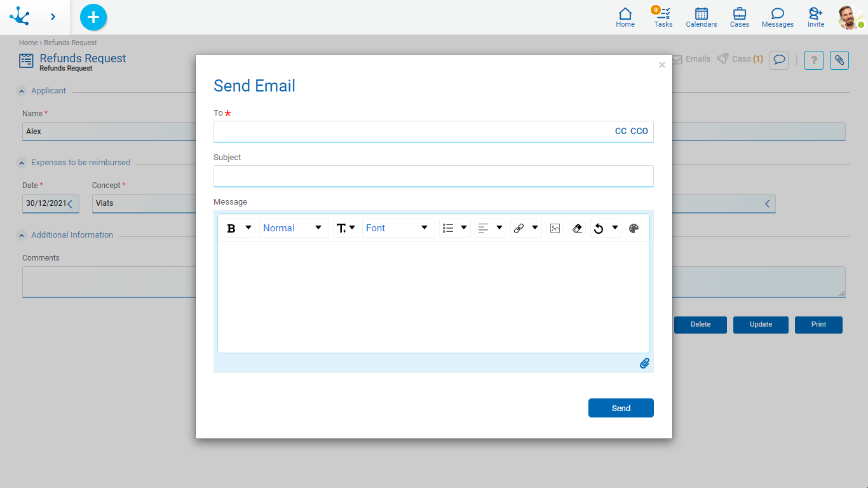Click the paperclip attach file icon
This screenshot has width=868, height=488.
[644, 363]
